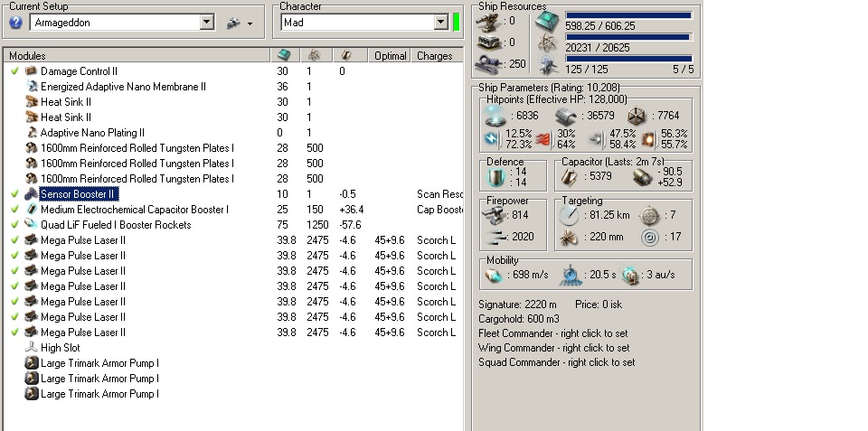Image resolution: width=868 pixels, height=431 pixels.
Task: Click the Damage Control II module icon
Action: pos(31,71)
